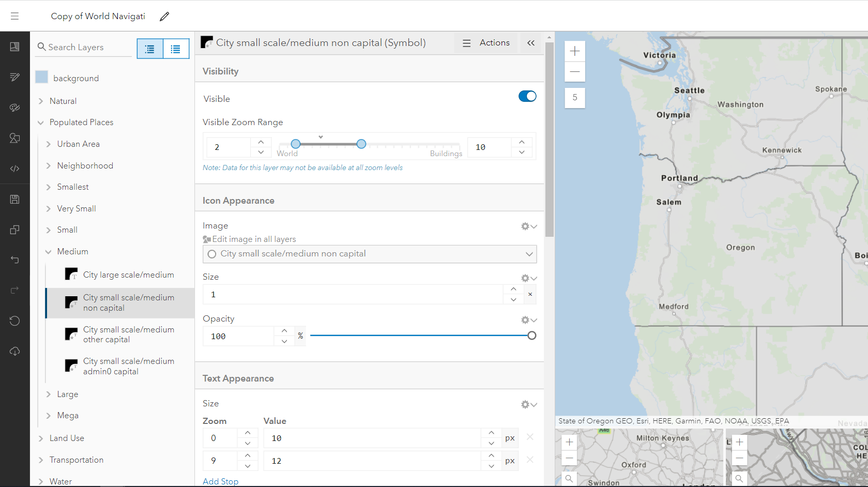
Task: Zoom in on the second preview map
Action: click(x=740, y=442)
